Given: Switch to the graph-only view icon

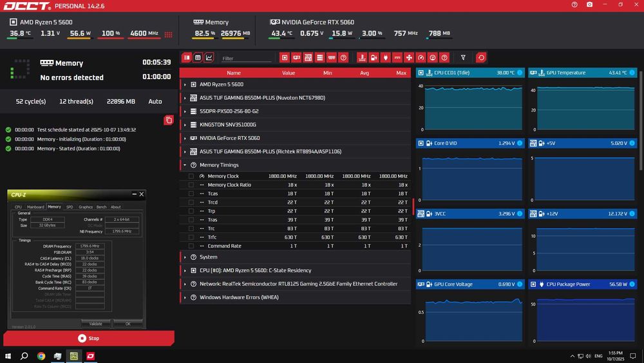Looking at the screenshot, I should coord(209,57).
